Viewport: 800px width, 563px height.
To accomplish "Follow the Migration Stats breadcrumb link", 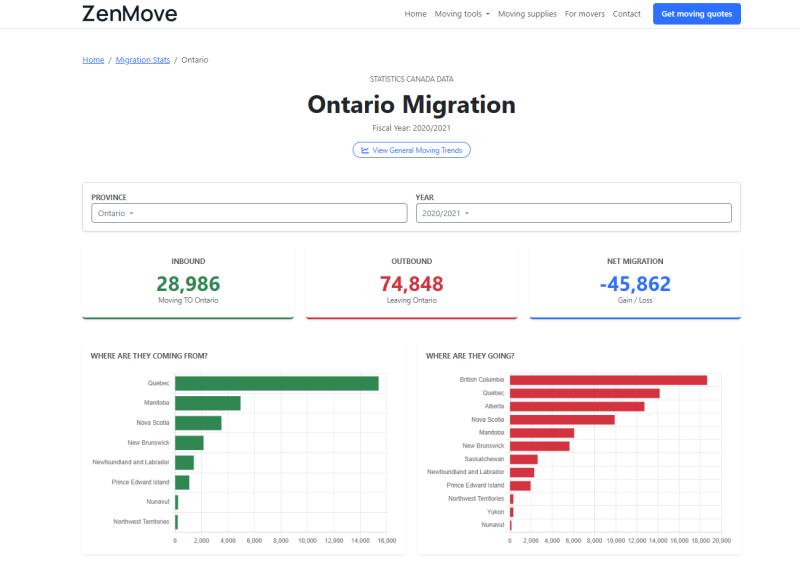I will tap(142, 60).
